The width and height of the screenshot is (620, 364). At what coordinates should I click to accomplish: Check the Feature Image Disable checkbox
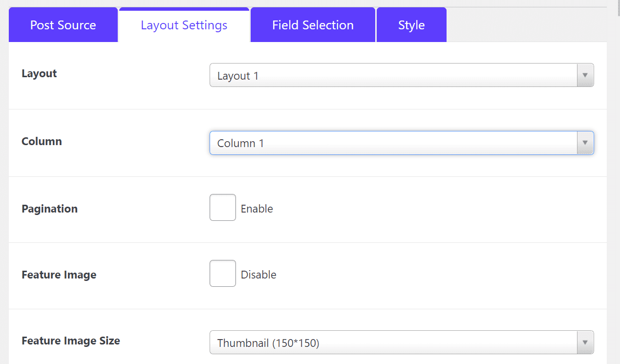222,273
